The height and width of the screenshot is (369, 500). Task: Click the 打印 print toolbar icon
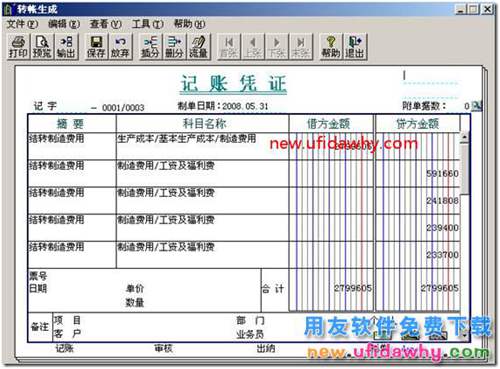click(18, 47)
